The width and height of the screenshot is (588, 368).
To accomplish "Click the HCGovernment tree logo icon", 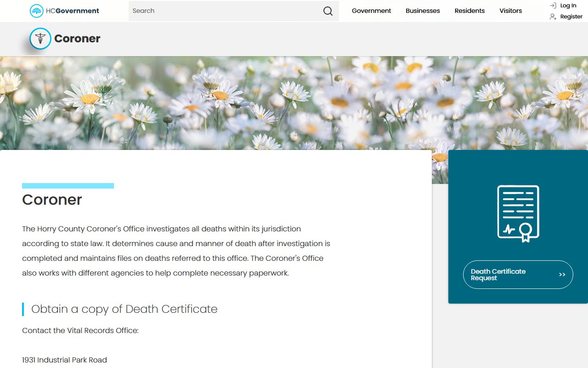I will (x=37, y=11).
